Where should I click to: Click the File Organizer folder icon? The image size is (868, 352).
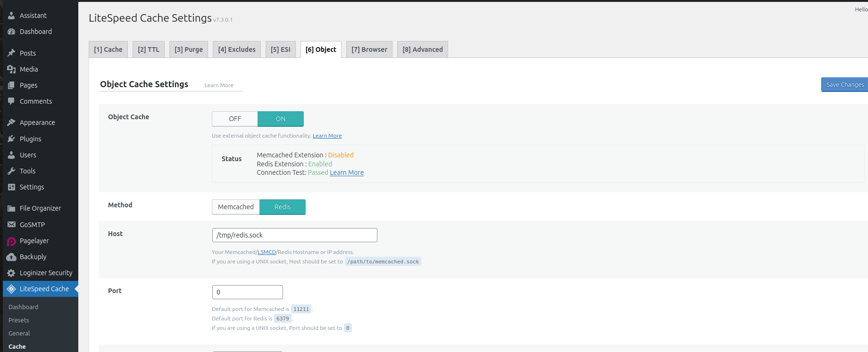click(x=11, y=208)
